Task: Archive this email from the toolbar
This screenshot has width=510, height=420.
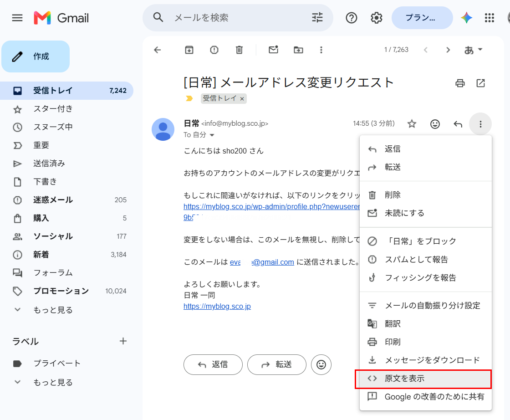Action: pos(189,50)
